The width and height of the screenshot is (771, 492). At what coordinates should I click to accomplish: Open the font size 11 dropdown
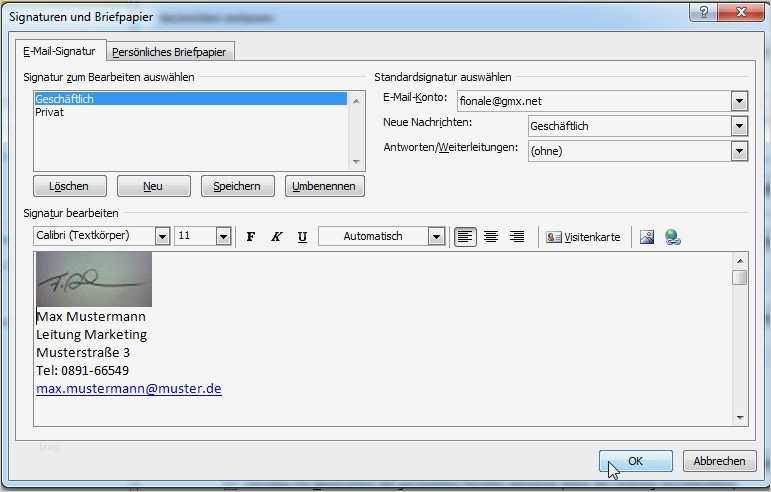[x=223, y=236]
